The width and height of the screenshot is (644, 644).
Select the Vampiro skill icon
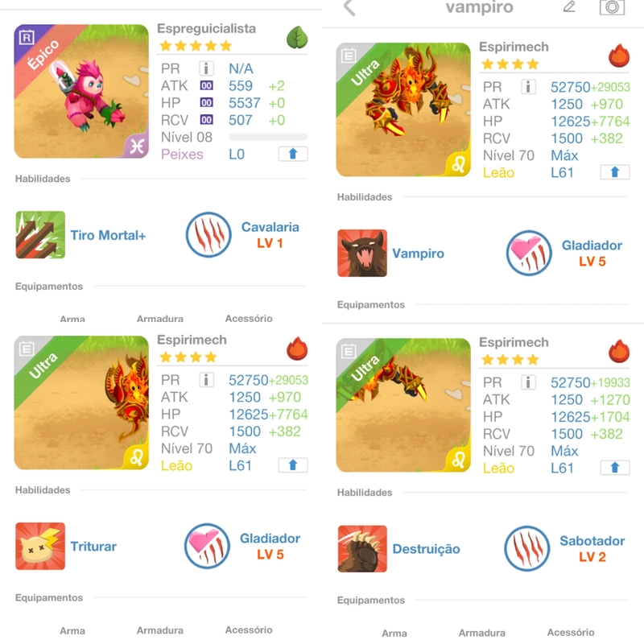click(361, 253)
